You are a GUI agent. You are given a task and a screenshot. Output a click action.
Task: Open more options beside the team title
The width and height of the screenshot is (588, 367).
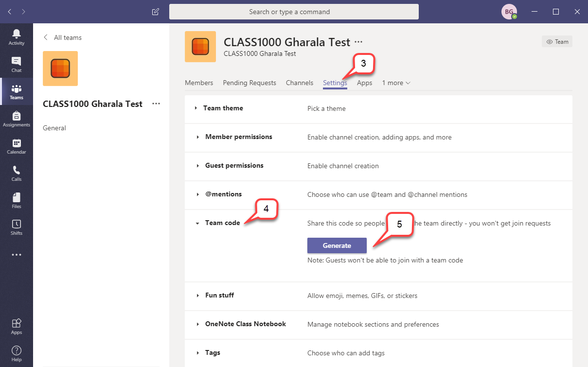(x=359, y=42)
